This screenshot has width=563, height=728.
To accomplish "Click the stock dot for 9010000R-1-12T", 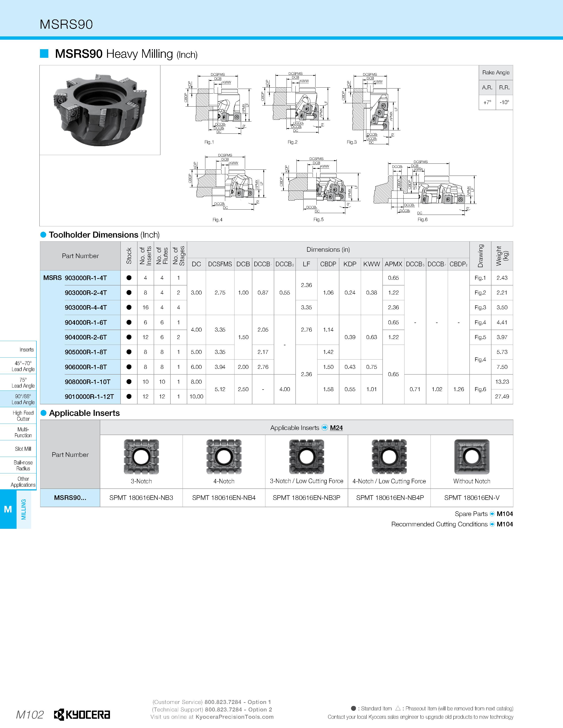I will [x=129, y=396].
